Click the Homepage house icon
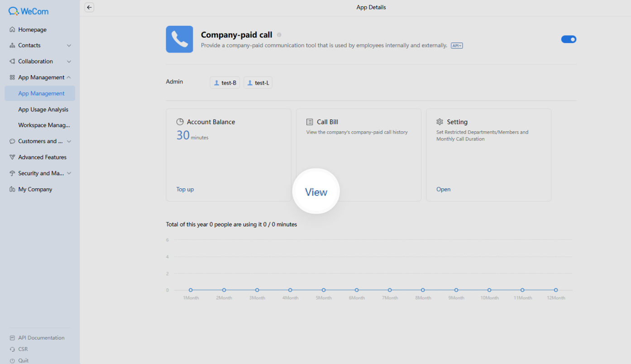The height and width of the screenshot is (364, 631). click(12, 30)
